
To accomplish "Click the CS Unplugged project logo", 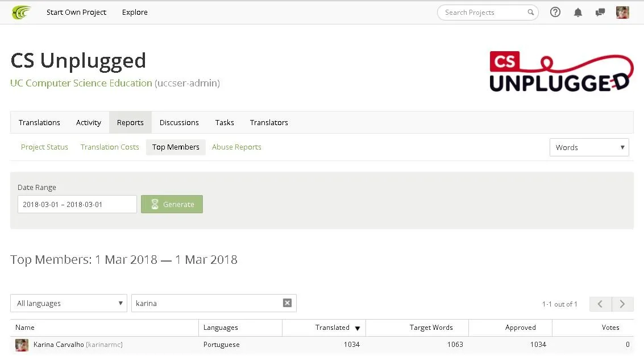I will coord(562,72).
